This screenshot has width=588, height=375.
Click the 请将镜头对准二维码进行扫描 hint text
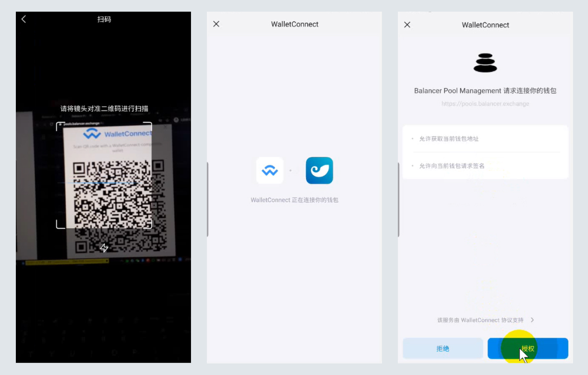104,109
